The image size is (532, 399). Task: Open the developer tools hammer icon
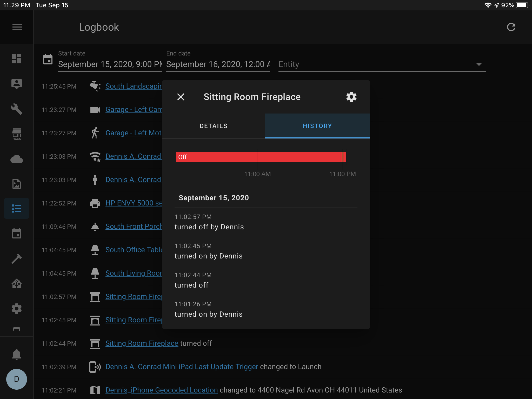pos(17,259)
